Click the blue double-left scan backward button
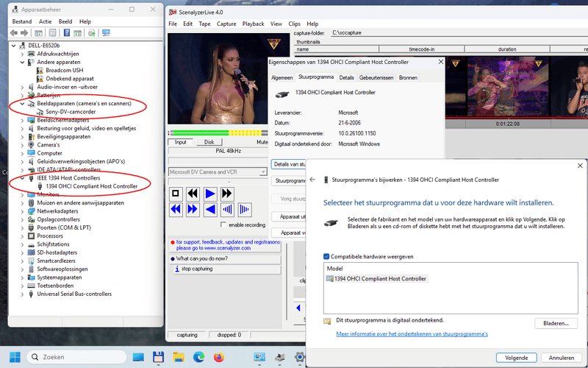The width and height of the screenshot is (588, 368). pyautogui.click(x=175, y=210)
